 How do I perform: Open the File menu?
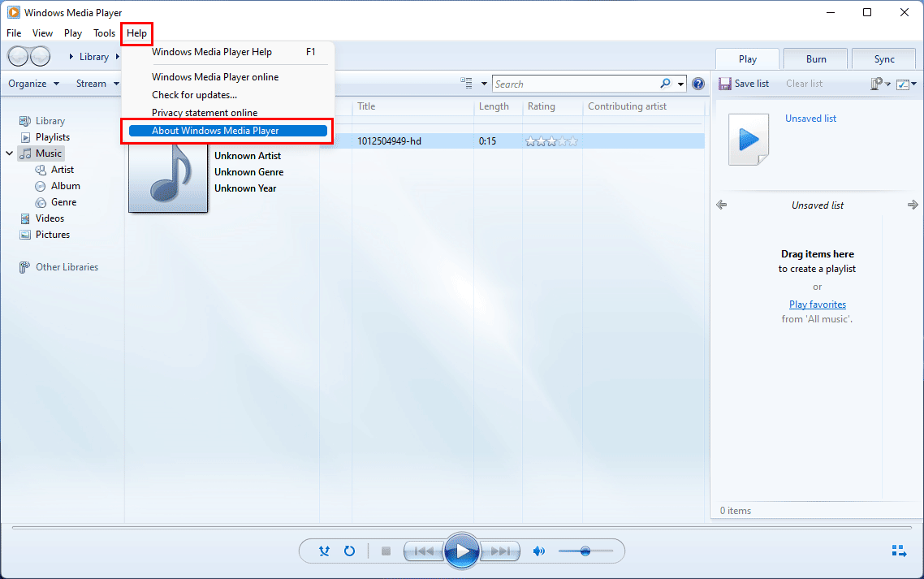(14, 33)
